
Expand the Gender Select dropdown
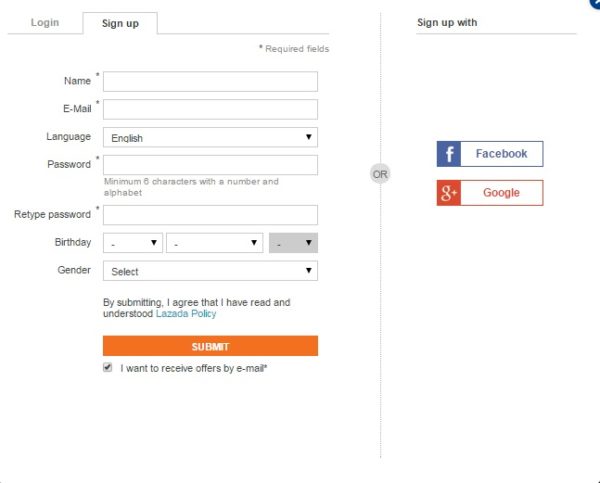[210, 271]
